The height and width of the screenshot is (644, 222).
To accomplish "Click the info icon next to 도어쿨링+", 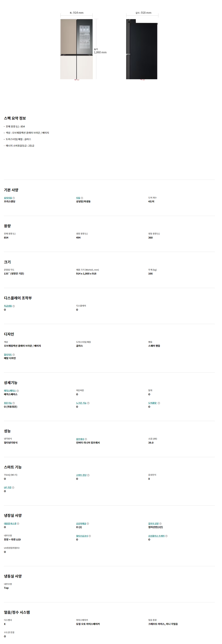I will pos(159,403).
